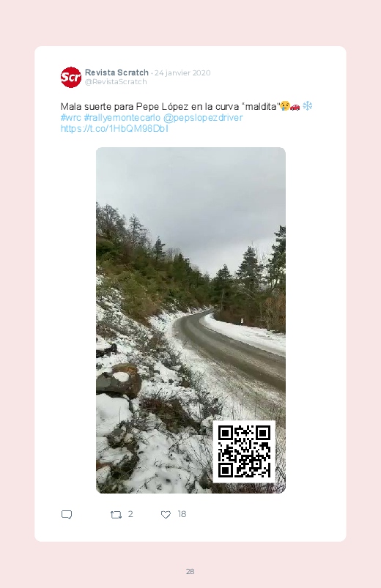Open the @pepslopezdriver mention
The width and height of the screenshot is (381, 588).
click(x=203, y=118)
